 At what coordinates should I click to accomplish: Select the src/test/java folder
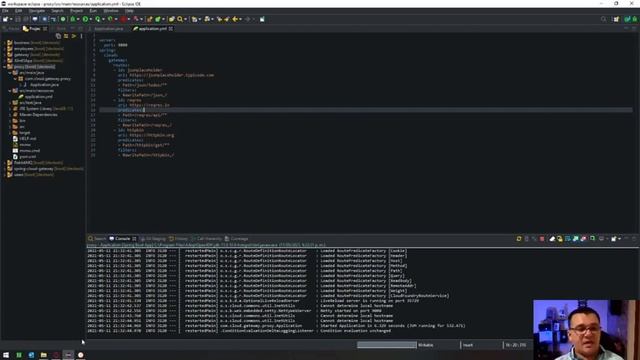pyautogui.click(x=31, y=103)
